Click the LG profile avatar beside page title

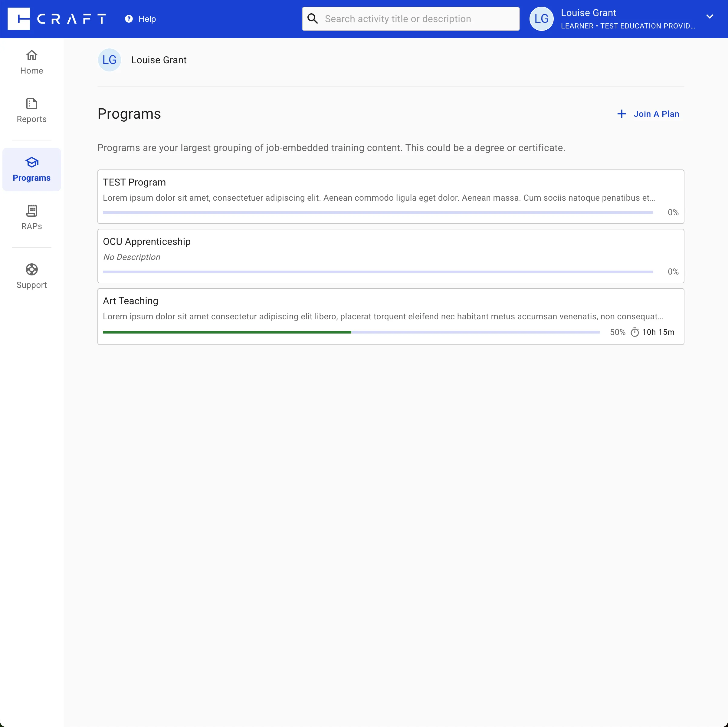109,60
